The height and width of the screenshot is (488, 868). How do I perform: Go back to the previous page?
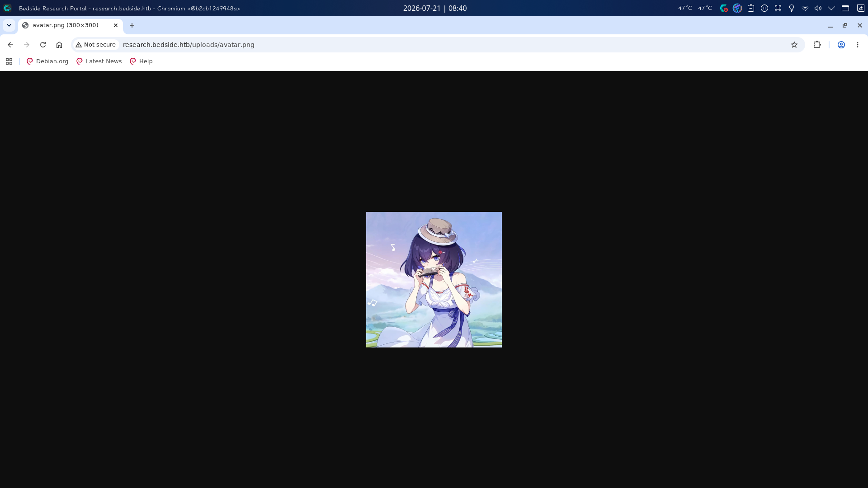10,45
